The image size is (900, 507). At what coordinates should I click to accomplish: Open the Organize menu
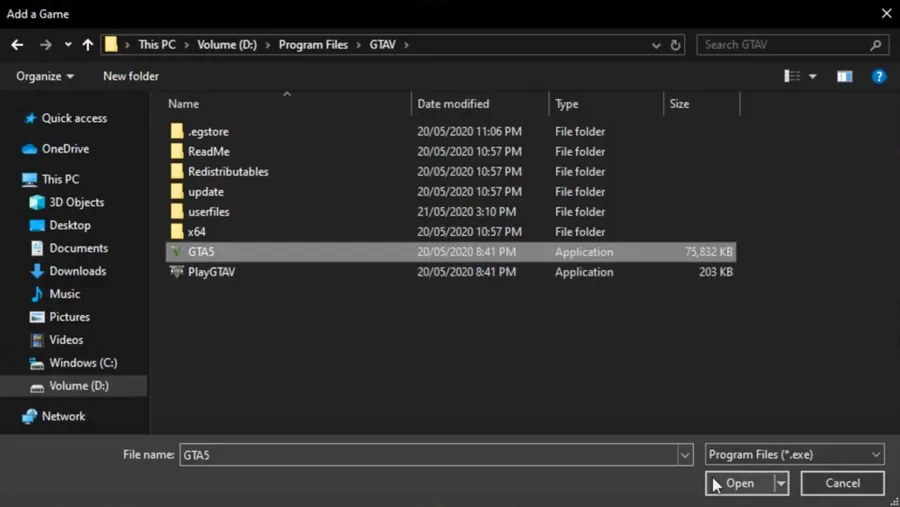coord(45,76)
